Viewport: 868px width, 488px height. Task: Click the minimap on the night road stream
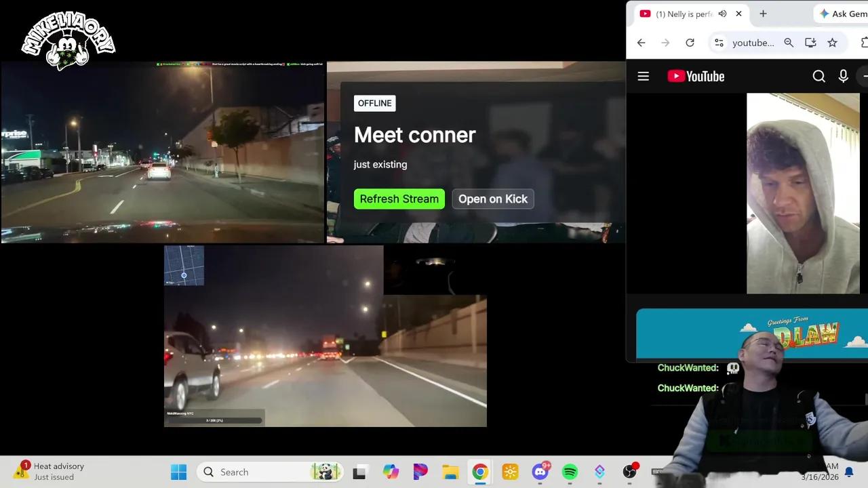[x=184, y=266]
